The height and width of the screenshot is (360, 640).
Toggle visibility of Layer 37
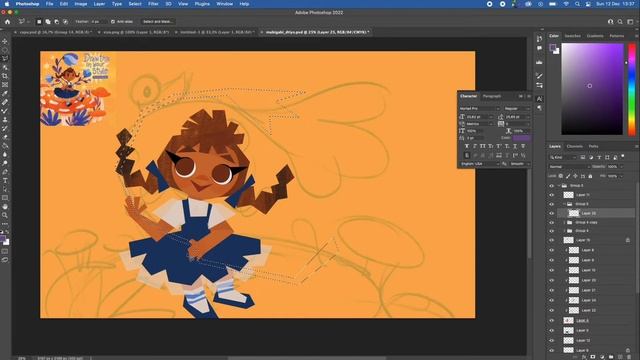tap(552, 290)
